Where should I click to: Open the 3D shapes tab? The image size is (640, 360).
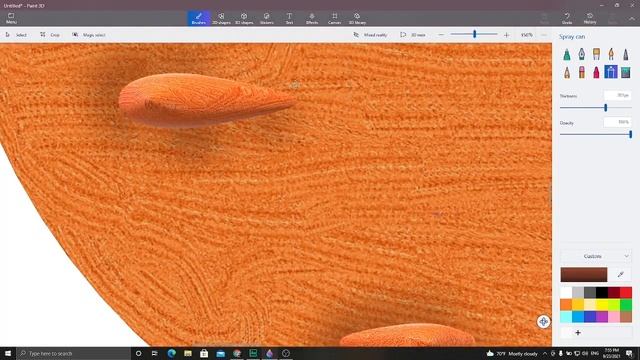tap(244, 18)
